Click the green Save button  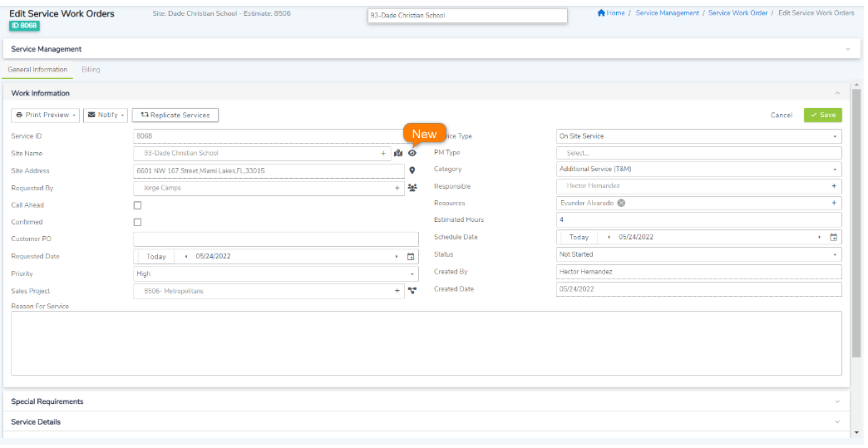tap(822, 115)
